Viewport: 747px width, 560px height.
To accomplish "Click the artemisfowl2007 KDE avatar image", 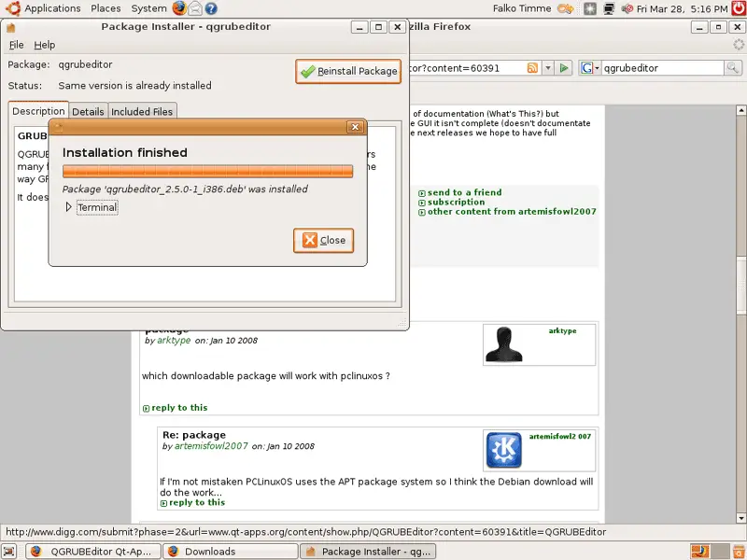I will click(x=503, y=450).
